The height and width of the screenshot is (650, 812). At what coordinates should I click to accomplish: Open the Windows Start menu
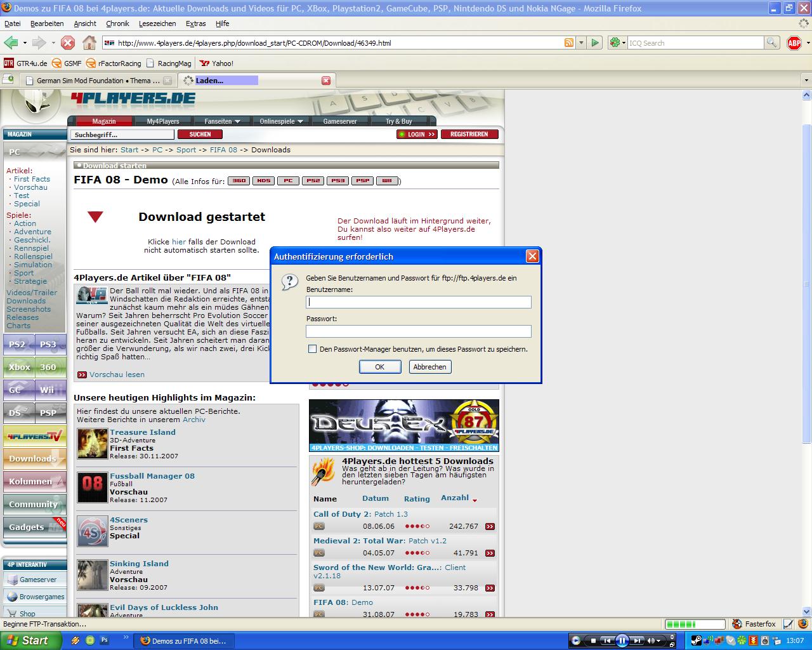point(30,640)
